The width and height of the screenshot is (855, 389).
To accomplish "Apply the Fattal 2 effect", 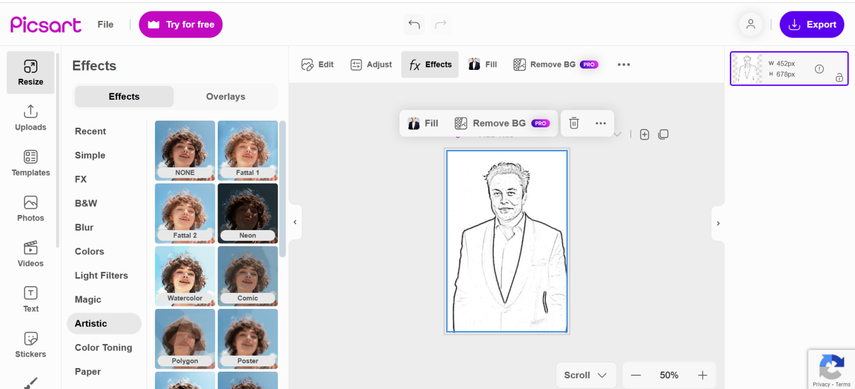I will [185, 213].
